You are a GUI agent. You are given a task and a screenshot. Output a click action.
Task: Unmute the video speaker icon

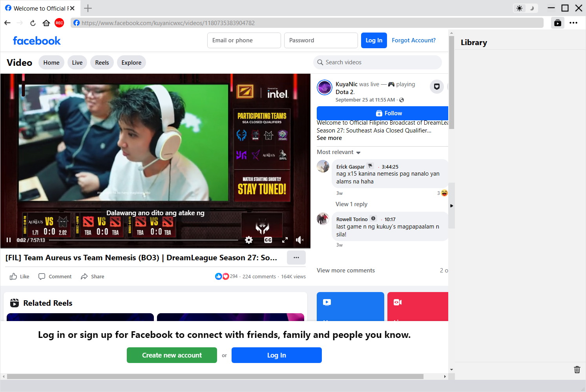point(300,240)
